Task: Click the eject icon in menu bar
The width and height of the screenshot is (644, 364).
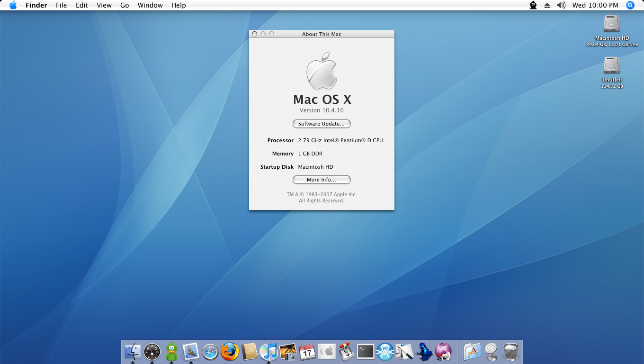Action: coord(547,5)
